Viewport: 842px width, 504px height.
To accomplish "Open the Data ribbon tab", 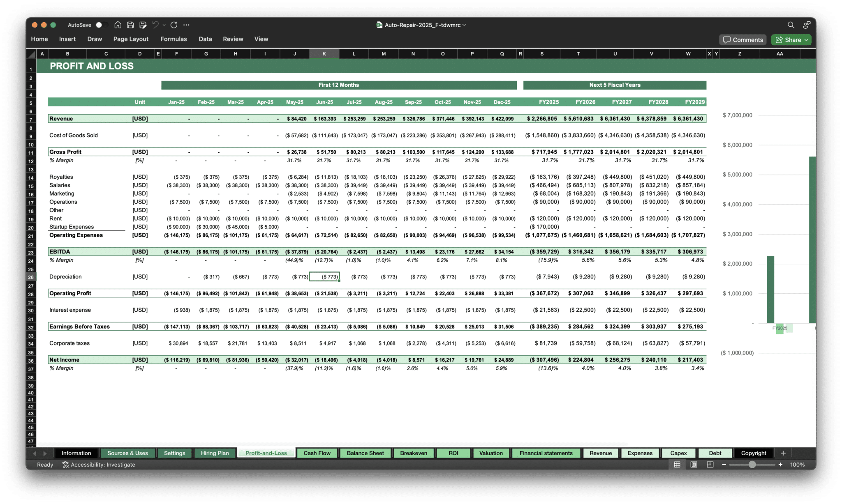I will pyautogui.click(x=205, y=39).
